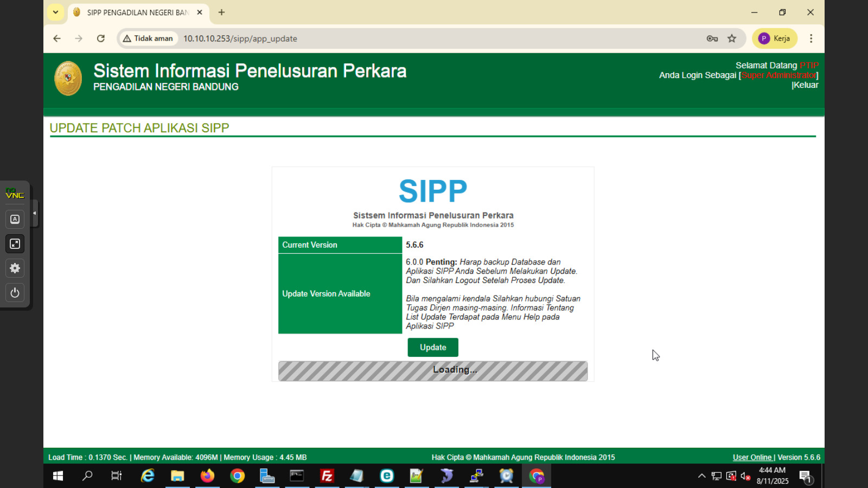868x488 pixels.
Task: Open the saved passwords key icon
Action: (712, 38)
